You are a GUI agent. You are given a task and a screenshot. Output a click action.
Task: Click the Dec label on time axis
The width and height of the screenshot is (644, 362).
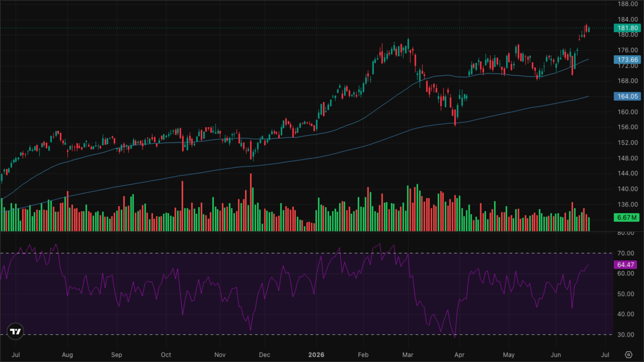[x=265, y=355]
